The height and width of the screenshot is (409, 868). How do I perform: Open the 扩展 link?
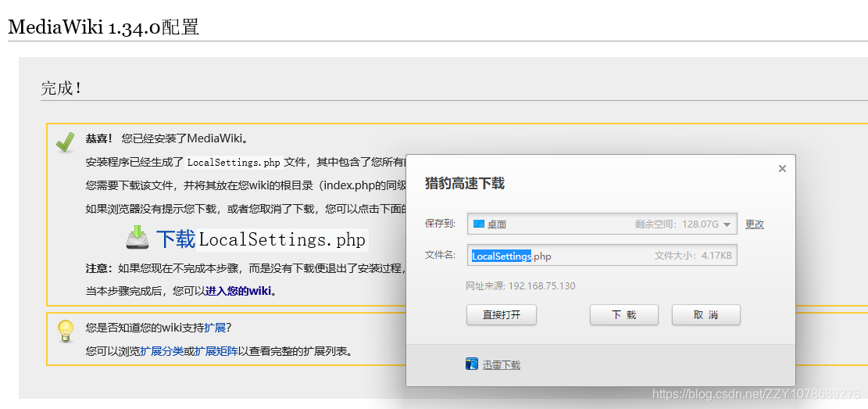[x=215, y=327]
